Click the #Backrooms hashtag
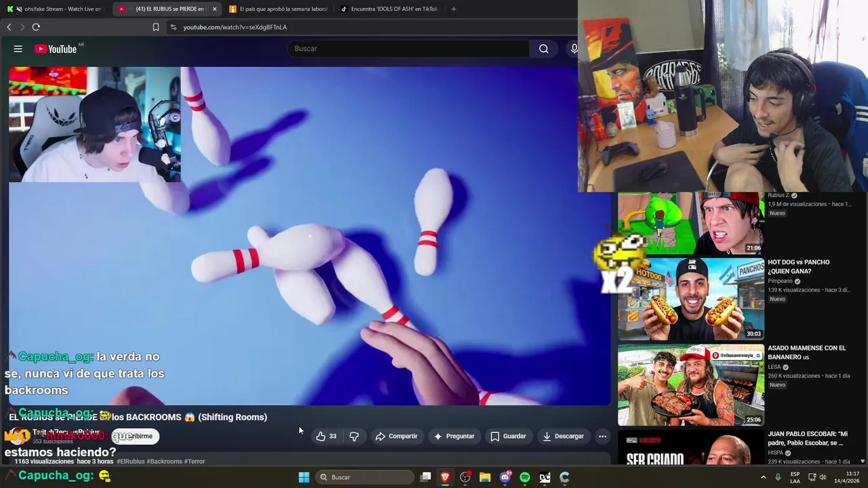868x488 pixels. (165, 462)
